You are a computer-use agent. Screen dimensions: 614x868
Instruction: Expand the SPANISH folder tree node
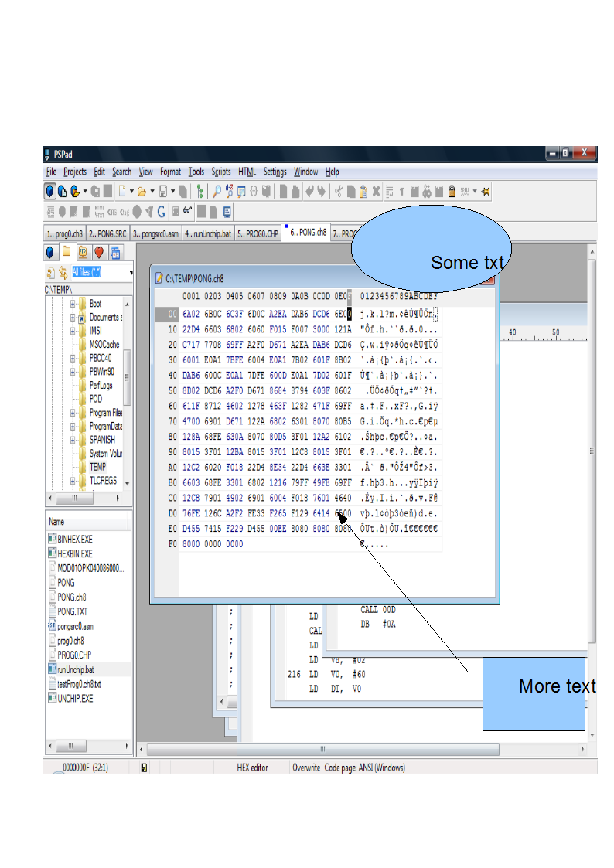[x=73, y=440]
